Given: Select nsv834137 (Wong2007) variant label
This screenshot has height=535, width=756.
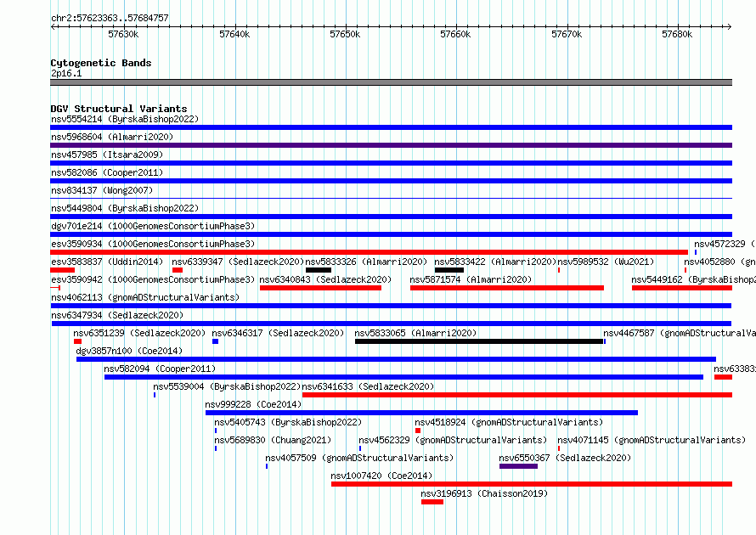Looking at the screenshot, I should tap(102, 190).
